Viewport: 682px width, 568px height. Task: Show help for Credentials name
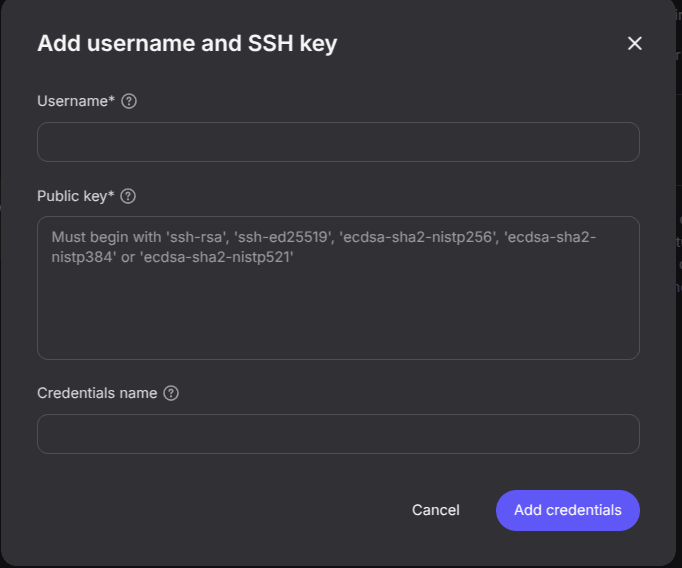point(171,393)
